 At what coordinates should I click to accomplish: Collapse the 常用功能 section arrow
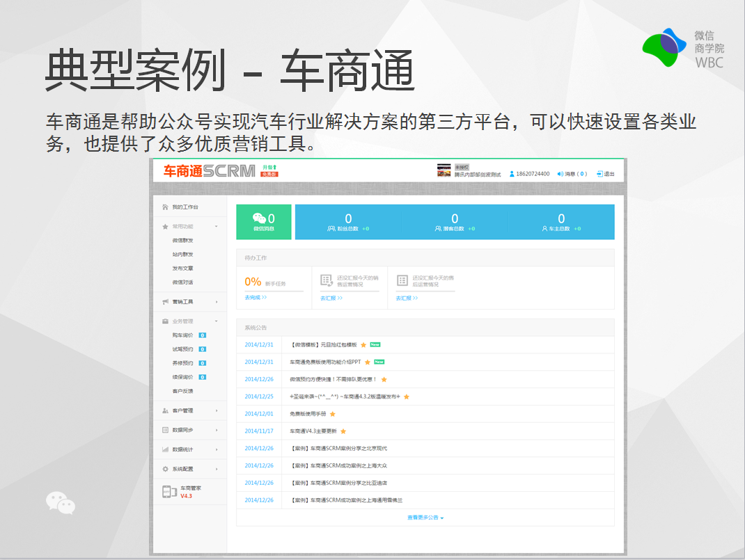[216, 226]
